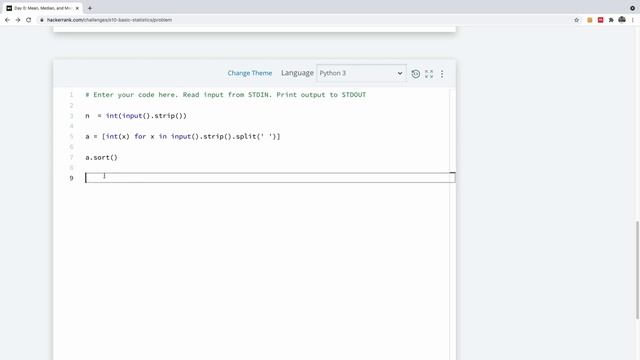Click the orange extension icon
The height and width of the screenshot is (360, 640).
click(x=590, y=20)
